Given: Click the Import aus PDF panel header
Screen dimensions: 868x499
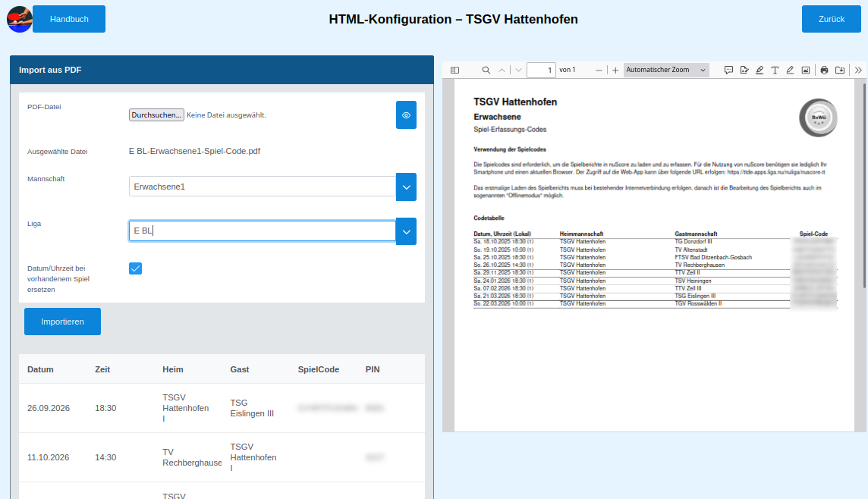Looking at the screenshot, I should coord(222,70).
